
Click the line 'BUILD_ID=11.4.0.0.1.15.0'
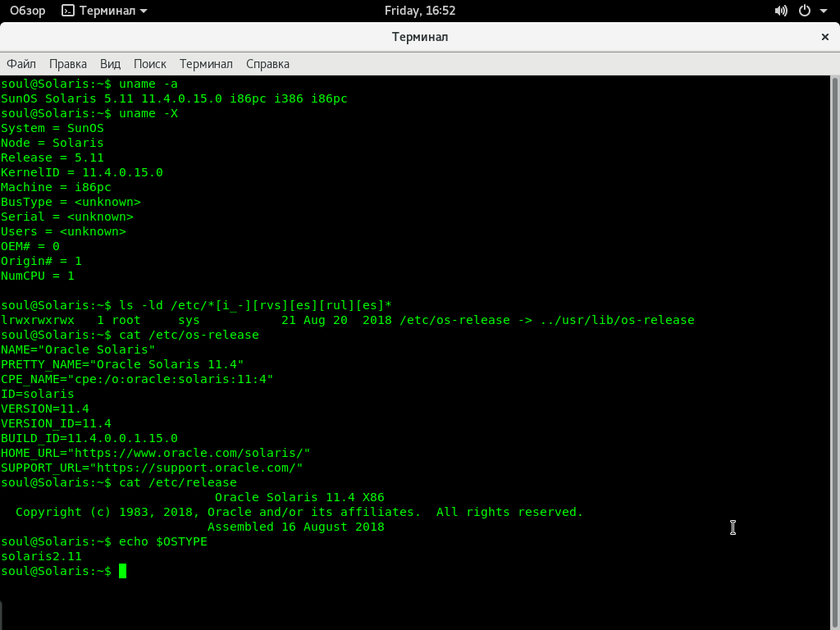[89, 438]
